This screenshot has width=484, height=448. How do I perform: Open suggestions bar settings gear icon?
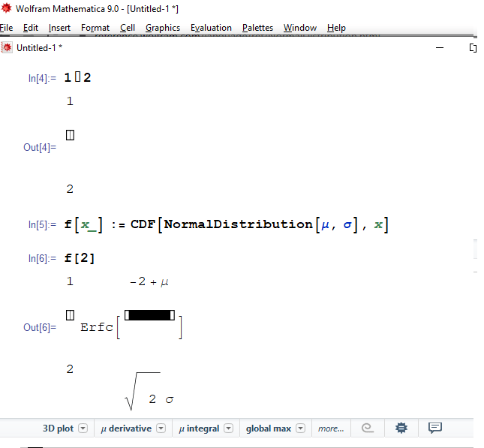tap(401, 428)
